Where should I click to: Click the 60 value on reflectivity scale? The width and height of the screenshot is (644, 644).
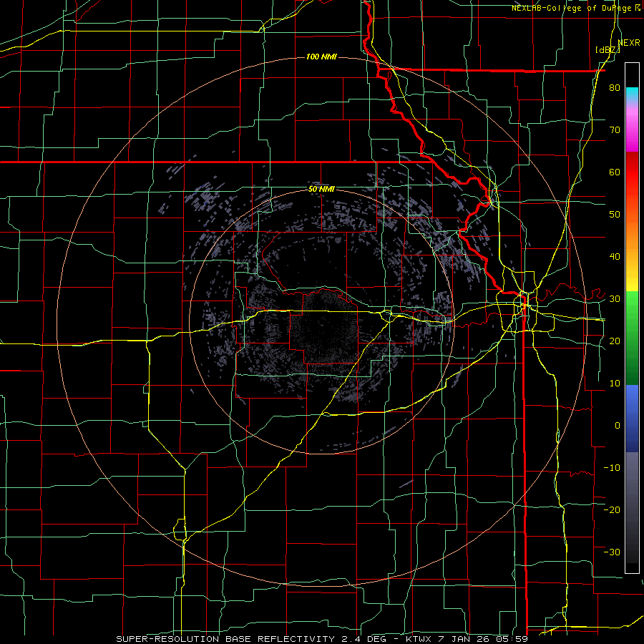(615, 172)
